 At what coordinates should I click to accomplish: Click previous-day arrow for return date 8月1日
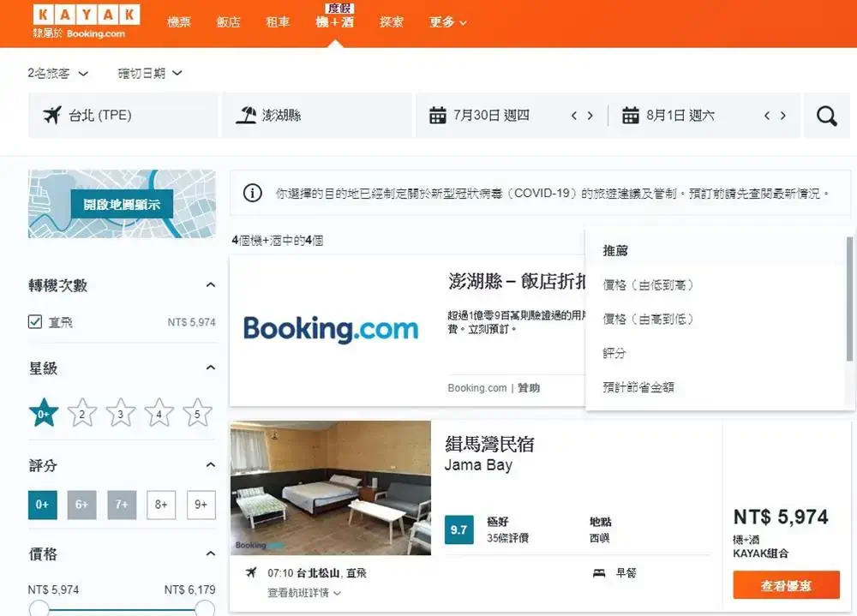767,116
